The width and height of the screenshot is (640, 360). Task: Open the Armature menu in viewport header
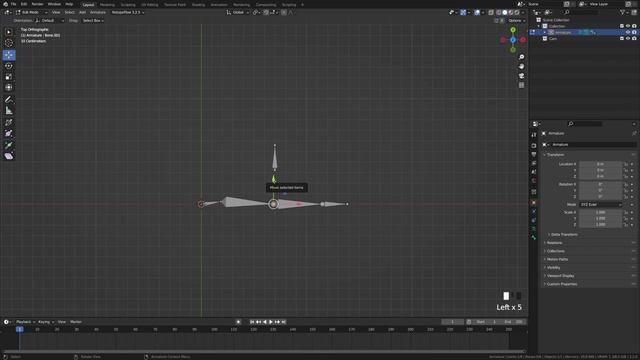tap(98, 13)
